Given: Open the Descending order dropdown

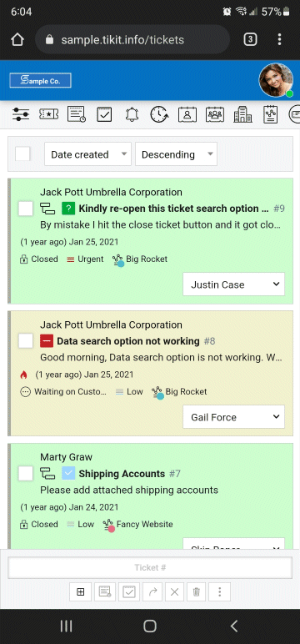Looking at the screenshot, I should pyautogui.click(x=176, y=154).
